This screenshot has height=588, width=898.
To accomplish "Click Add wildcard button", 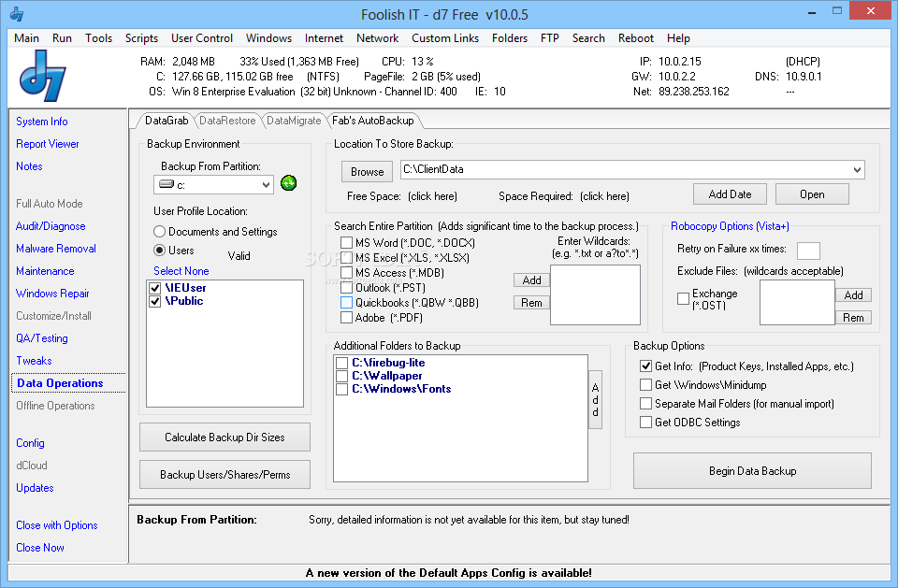I will [531, 280].
